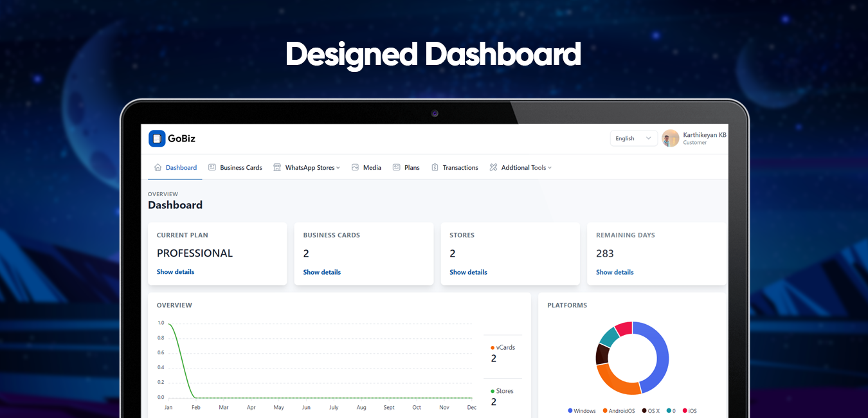Toggle Windows in the platforms legend
Image resolution: width=868 pixels, height=418 pixels.
point(582,411)
